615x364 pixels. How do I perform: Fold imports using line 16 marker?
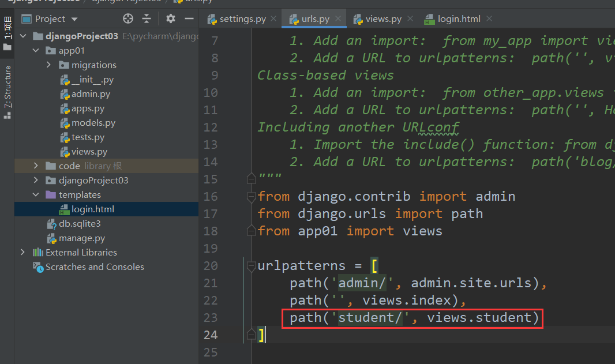[x=252, y=197]
